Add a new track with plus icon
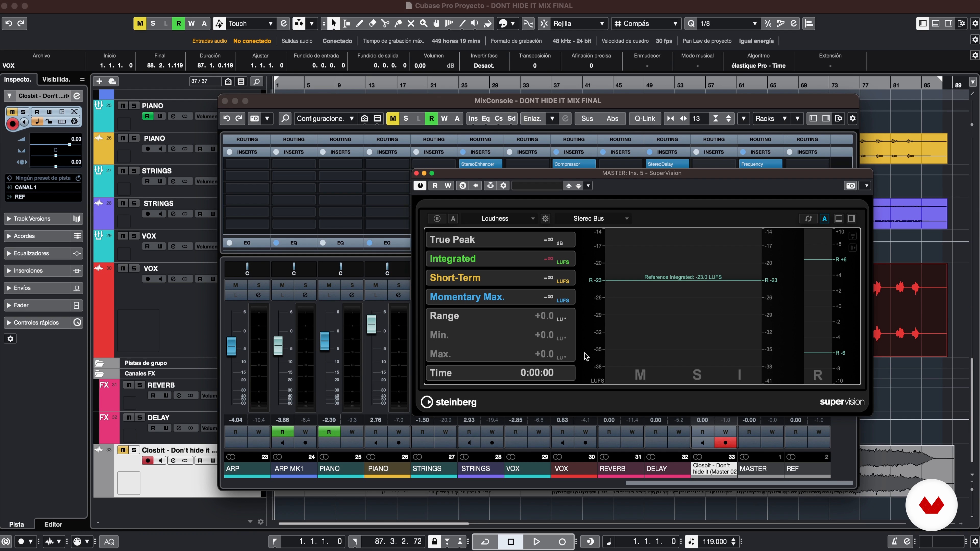Viewport: 980px width, 551px height. pos(99,81)
